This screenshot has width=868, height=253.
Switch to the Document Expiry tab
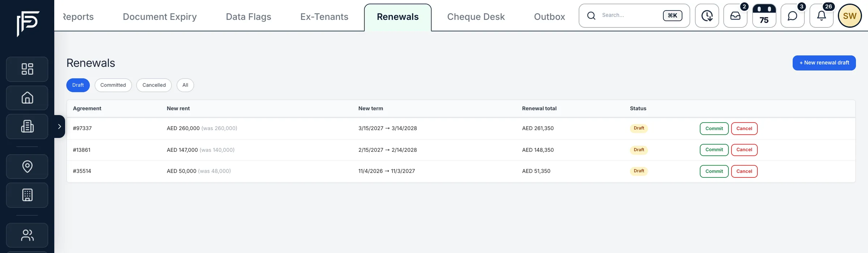(x=160, y=17)
